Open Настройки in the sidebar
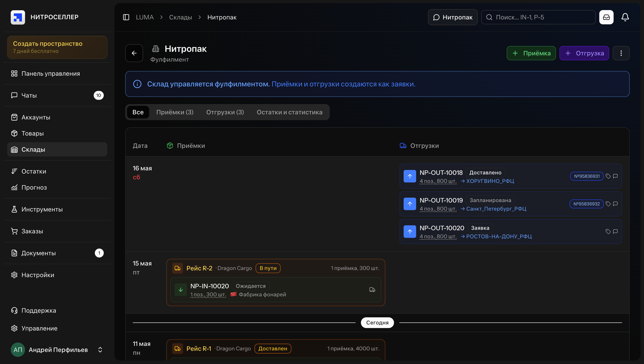 (x=57, y=275)
